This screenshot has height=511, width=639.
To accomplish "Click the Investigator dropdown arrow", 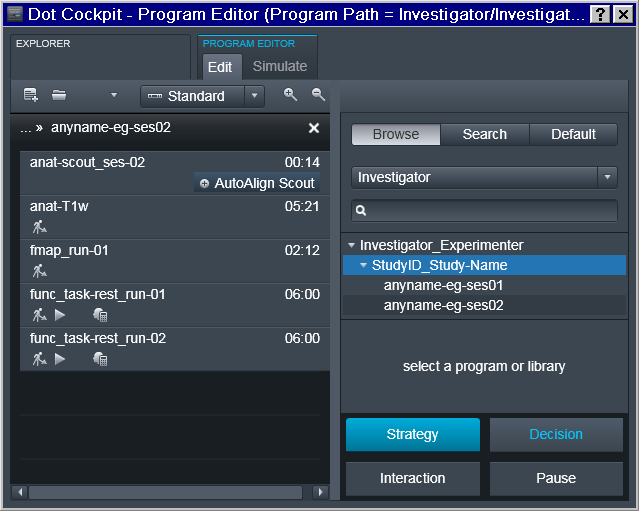I will tap(608, 178).
